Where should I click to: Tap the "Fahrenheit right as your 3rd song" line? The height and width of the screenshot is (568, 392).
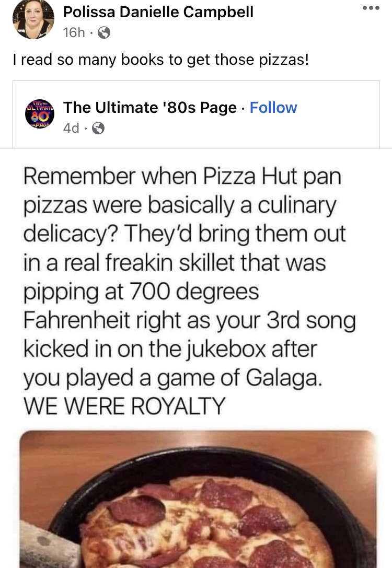190,321
